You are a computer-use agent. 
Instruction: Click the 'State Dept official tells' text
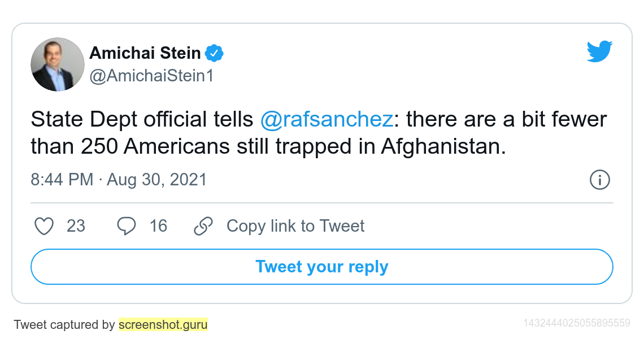click(142, 119)
